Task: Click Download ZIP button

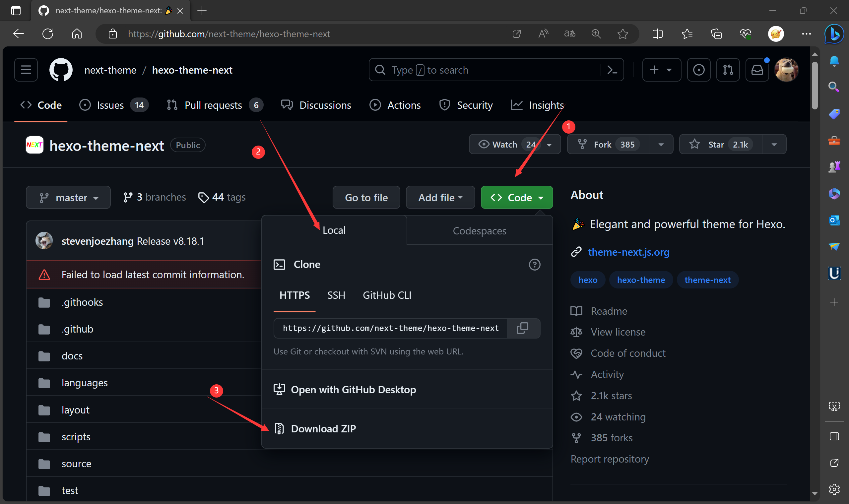Action: point(323,428)
